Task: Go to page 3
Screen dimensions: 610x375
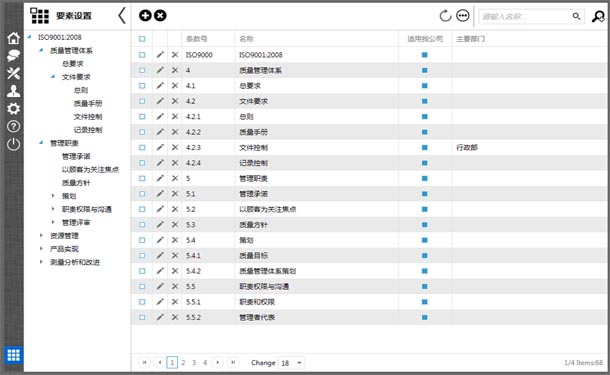Action: point(194,363)
